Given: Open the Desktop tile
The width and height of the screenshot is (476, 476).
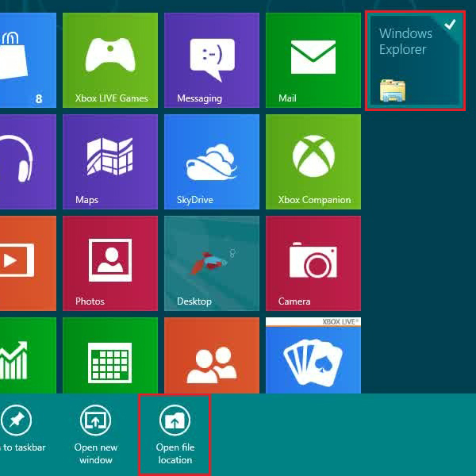Looking at the screenshot, I should coord(212,263).
